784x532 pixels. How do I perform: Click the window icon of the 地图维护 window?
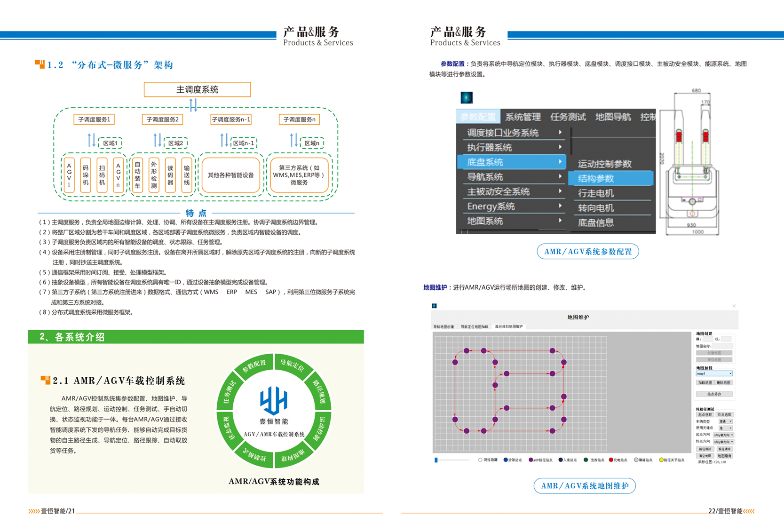pos(434,306)
